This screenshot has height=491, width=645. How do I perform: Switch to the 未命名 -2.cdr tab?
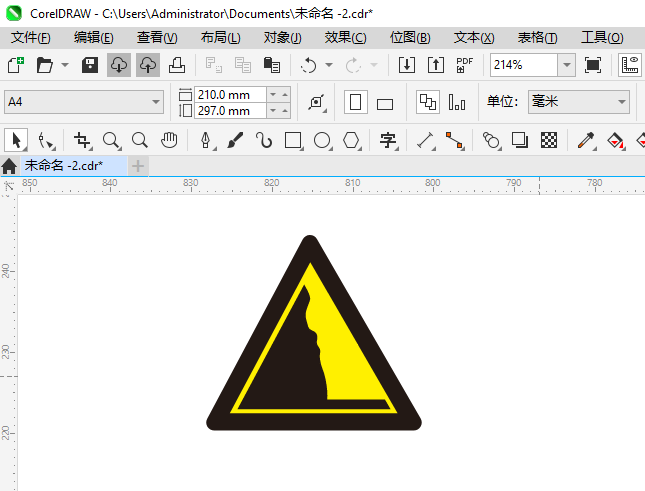tap(74, 166)
